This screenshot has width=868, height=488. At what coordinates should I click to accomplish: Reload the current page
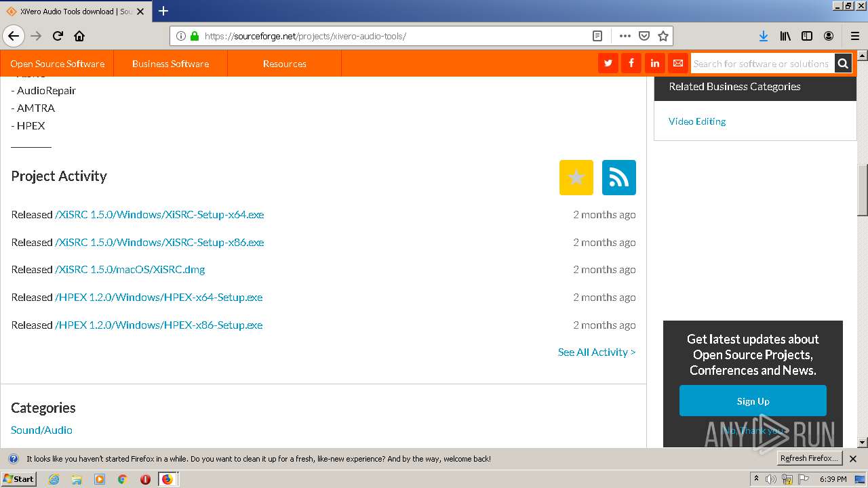tap(58, 36)
